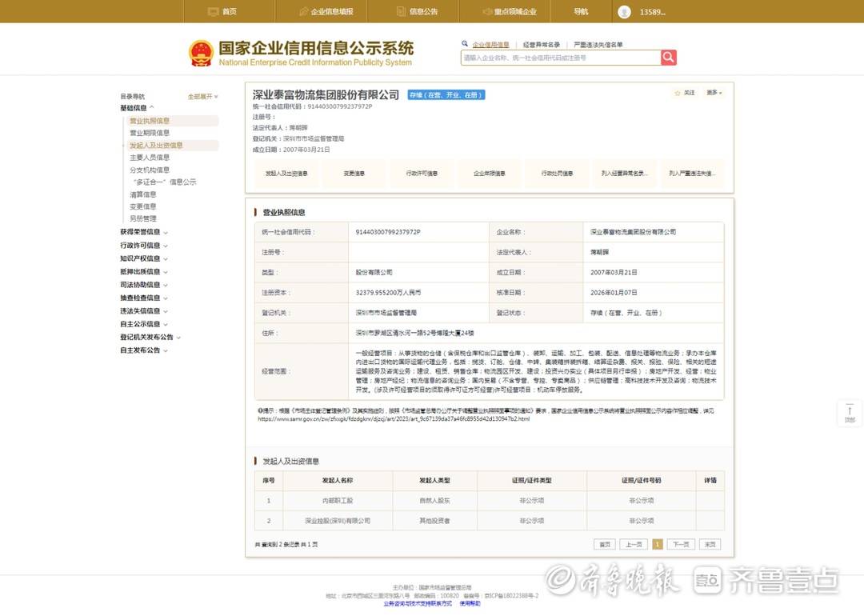Expand 抵押出质信息 section
This screenshot has height=616, width=864.
144,272
